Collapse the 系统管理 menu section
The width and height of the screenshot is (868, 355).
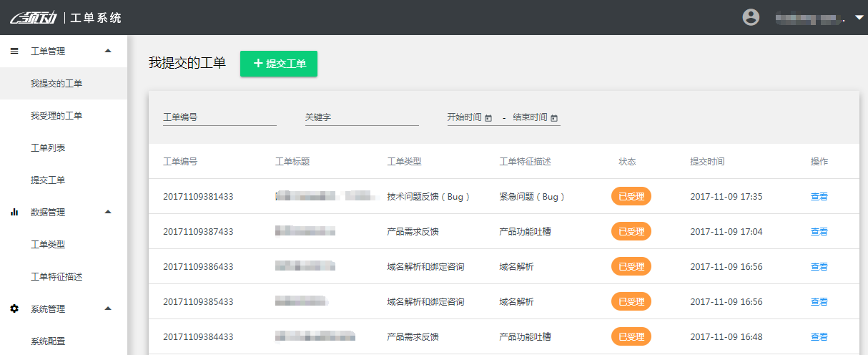(108, 308)
